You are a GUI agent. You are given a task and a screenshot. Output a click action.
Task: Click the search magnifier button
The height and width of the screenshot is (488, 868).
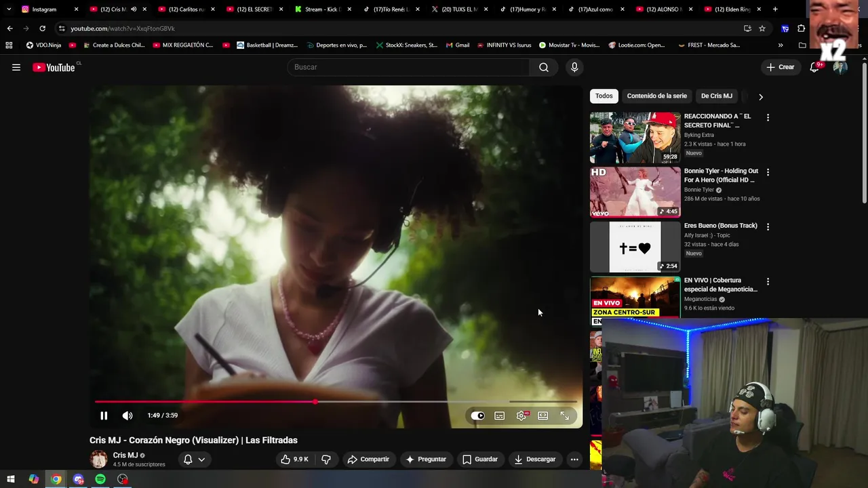tap(544, 67)
